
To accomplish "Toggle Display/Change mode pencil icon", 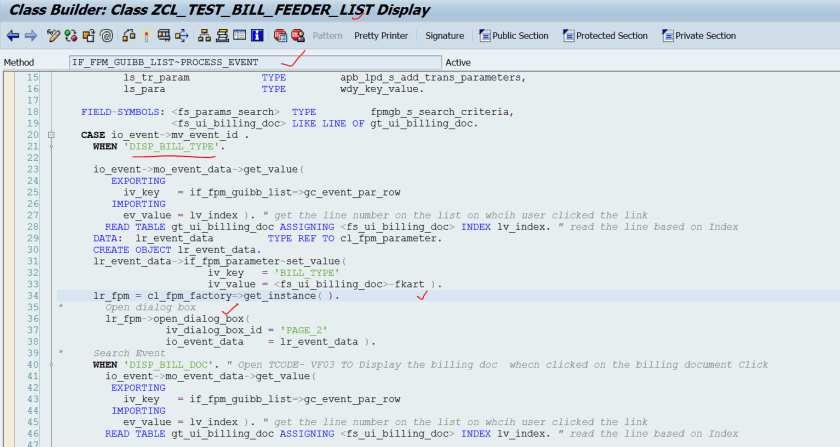I will coord(53,36).
